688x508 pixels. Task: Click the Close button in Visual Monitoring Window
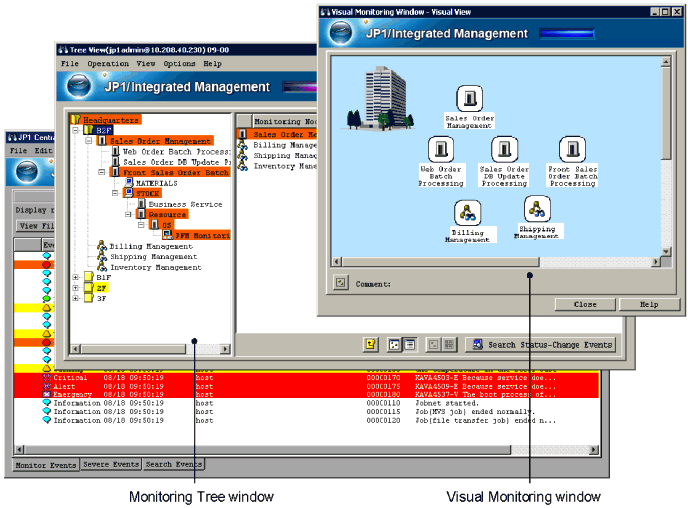[585, 304]
